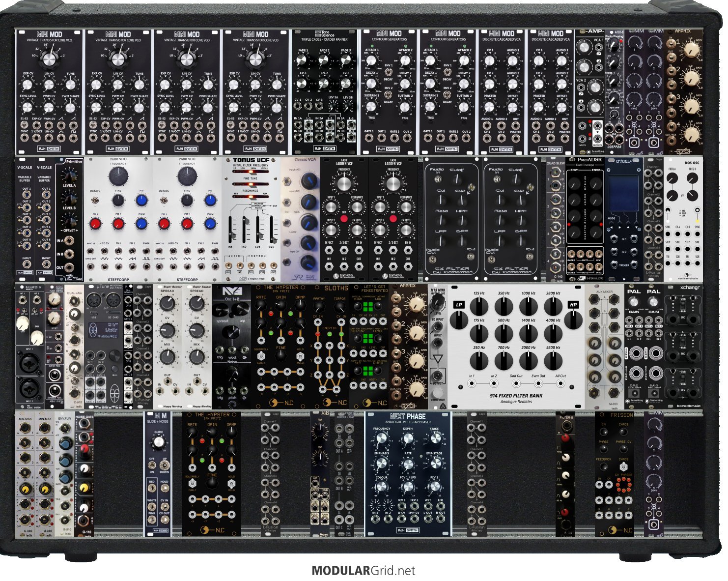Click the 1000 Hz knob on 914 Filter Bank
Image resolution: width=728 pixels, height=581 pixels.
tap(529, 307)
